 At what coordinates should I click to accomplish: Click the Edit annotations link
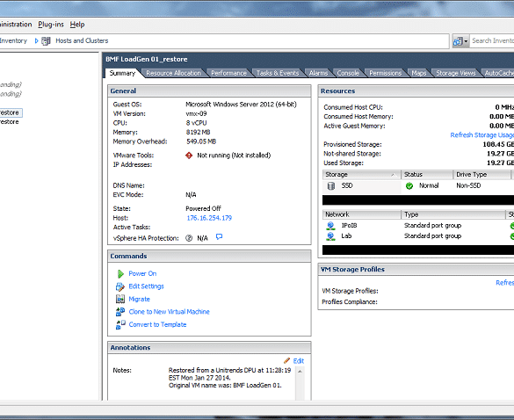tap(299, 361)
